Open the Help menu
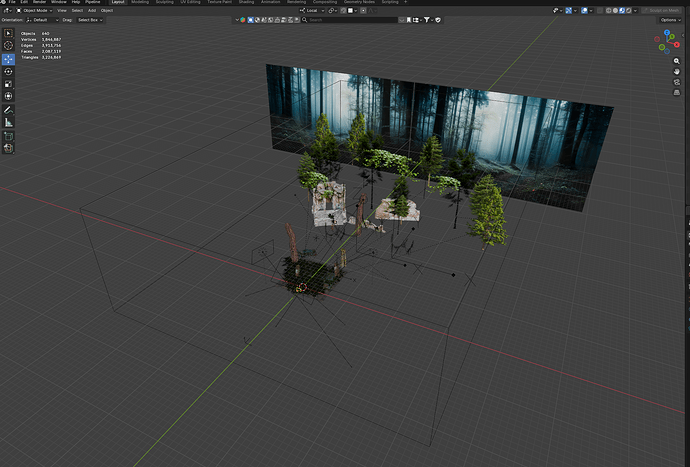The image size is (690, 467). coord(76,2)
